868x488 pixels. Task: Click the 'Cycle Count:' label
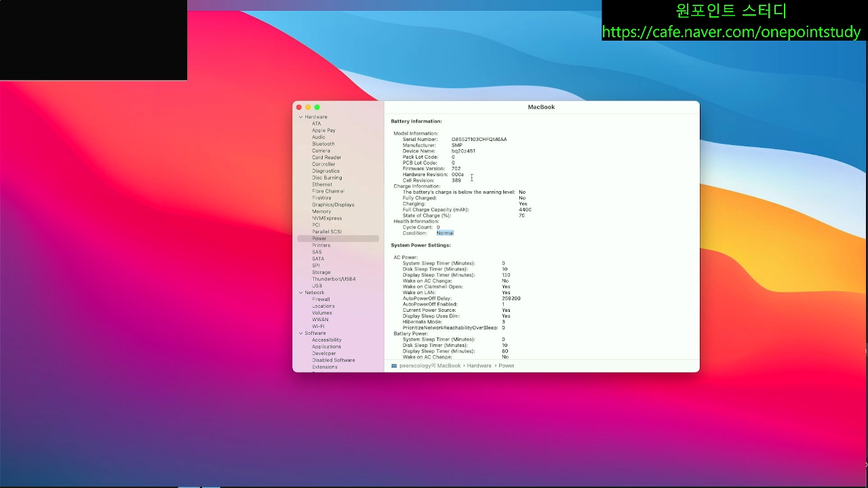418,228
